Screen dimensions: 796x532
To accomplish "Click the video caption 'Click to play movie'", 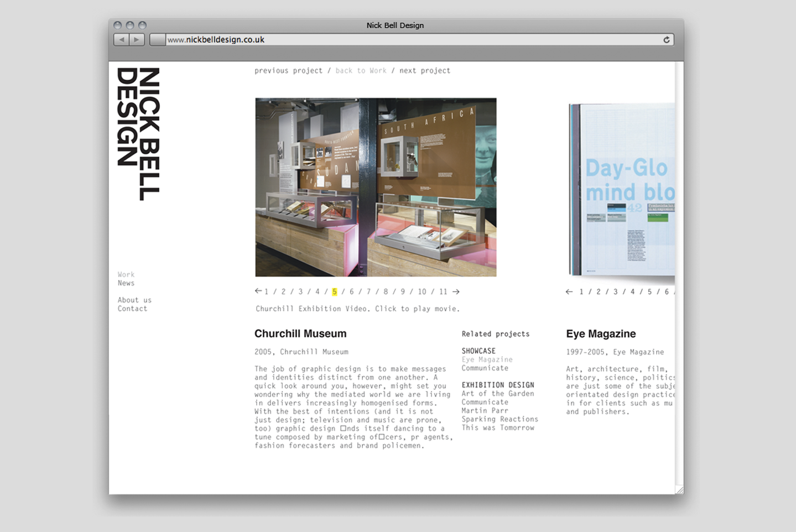I will [418, 309].
